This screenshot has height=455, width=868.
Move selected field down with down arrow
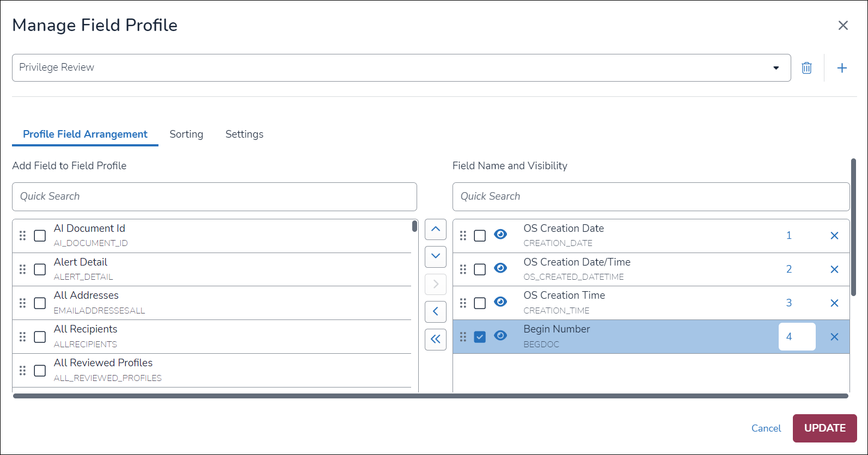coord(436,256)
